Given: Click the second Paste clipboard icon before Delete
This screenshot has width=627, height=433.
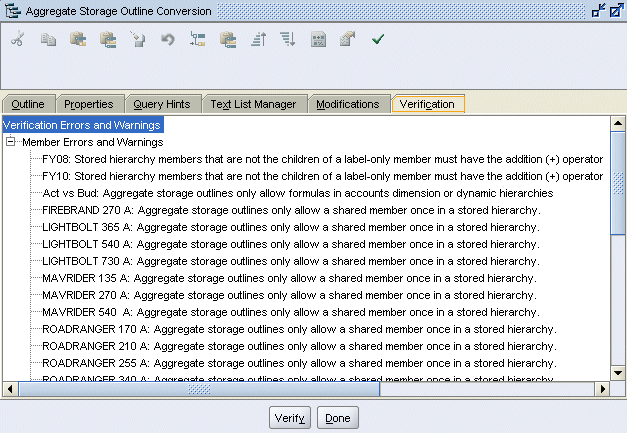Looking at the screenshot, I should point(108,40).
